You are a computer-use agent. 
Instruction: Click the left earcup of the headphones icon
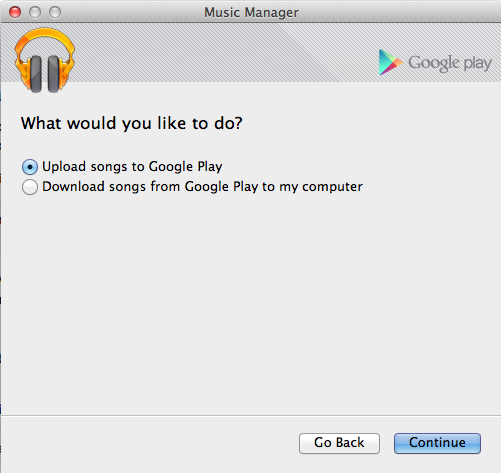(x=36, y=74)
